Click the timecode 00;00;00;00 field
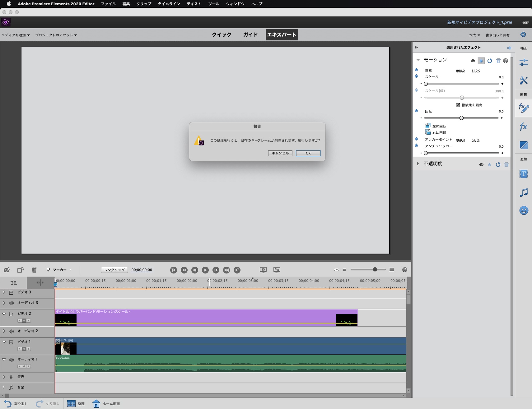 (x=142, y=270)
